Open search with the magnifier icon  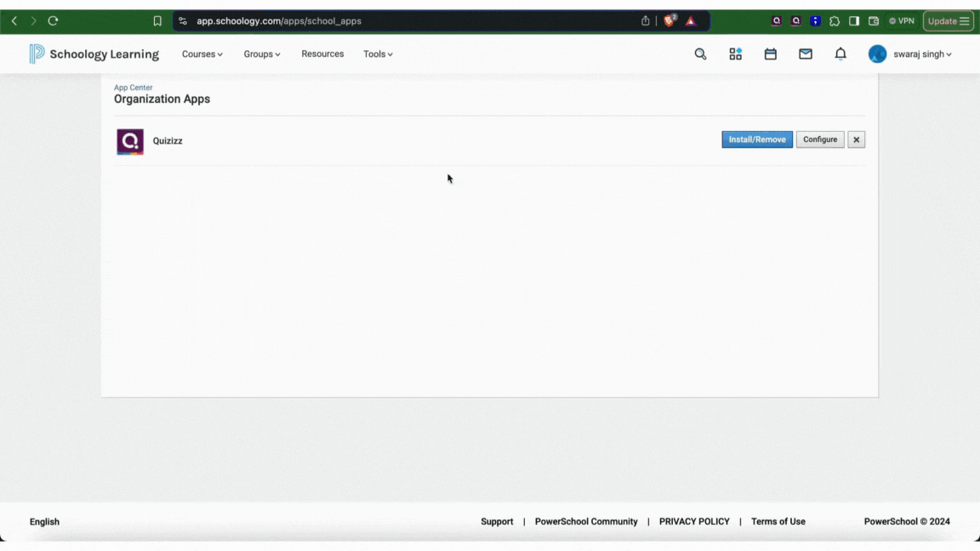(x=700, y=54)
